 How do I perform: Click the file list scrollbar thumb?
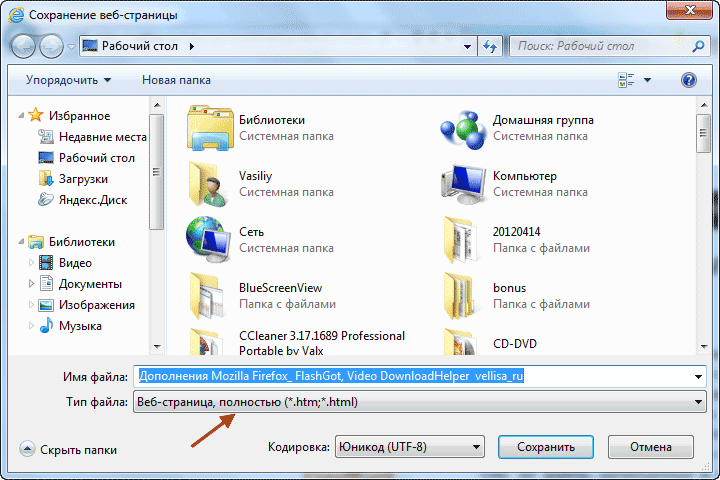pos(703,133)
